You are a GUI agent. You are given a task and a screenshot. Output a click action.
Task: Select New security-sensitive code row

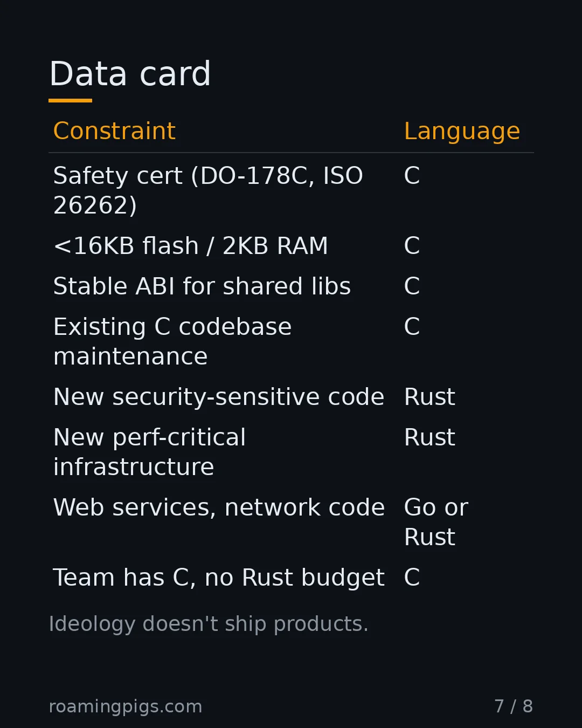click(291, 397)
